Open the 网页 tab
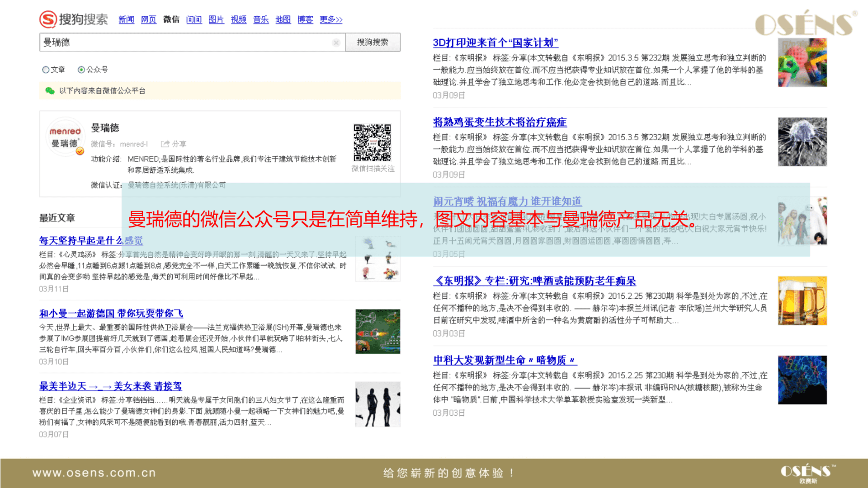 [x=149, y=19]
